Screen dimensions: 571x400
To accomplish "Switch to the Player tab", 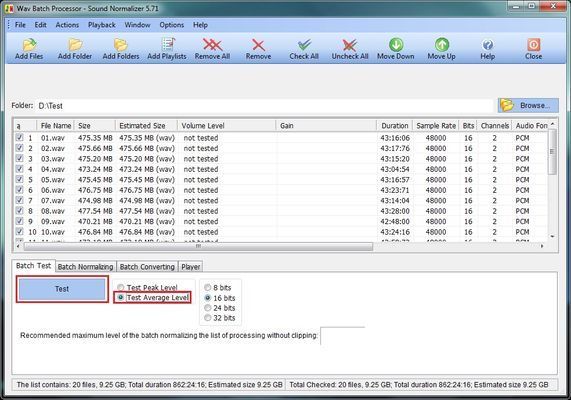I will [190, 267].
